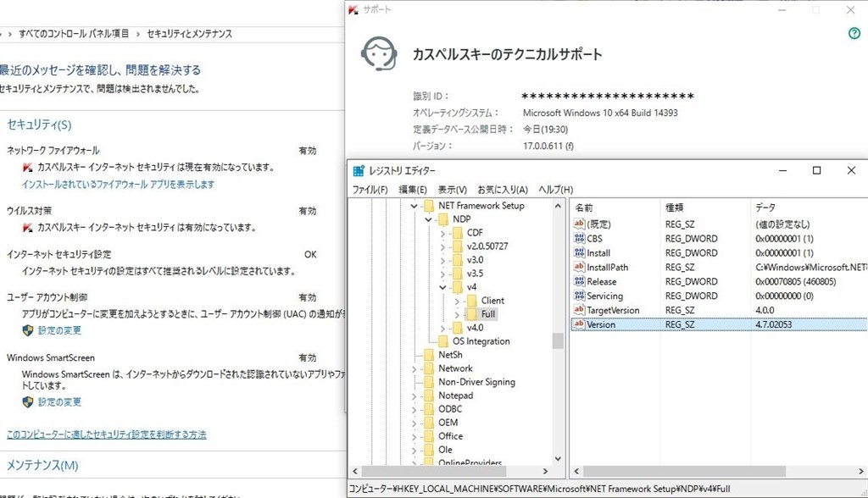Click メンテナンス(M) section header
Screen dimensions: 868x498
[42, 465]
